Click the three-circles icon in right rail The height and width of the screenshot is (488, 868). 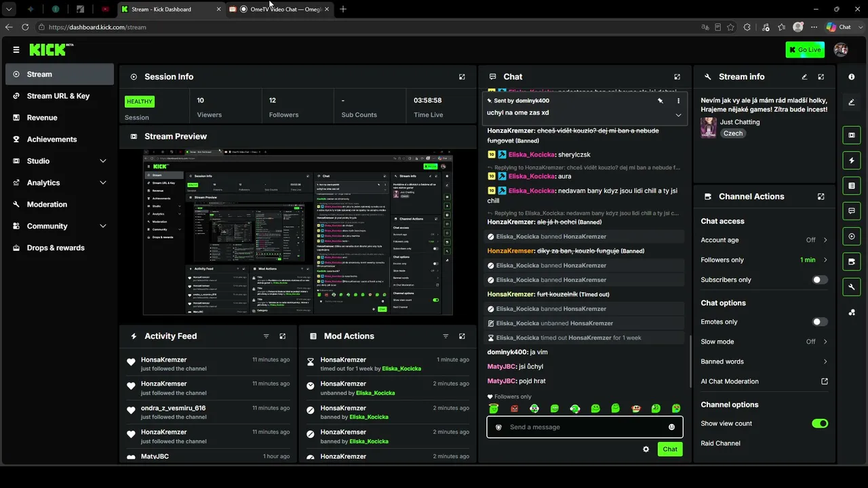click(852, 312)
